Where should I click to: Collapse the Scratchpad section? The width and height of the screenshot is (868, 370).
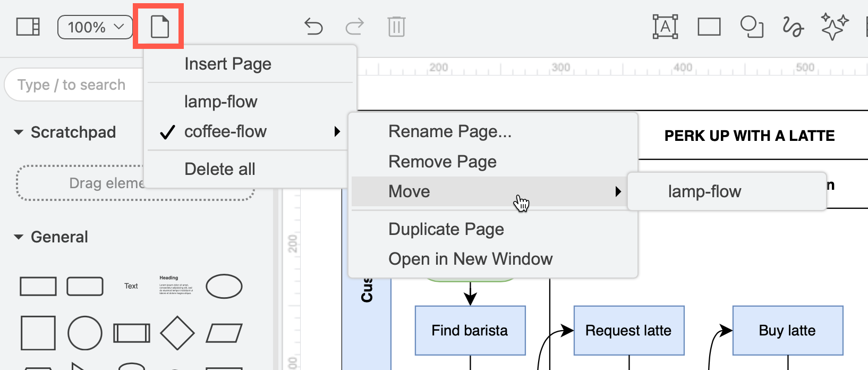65,132
